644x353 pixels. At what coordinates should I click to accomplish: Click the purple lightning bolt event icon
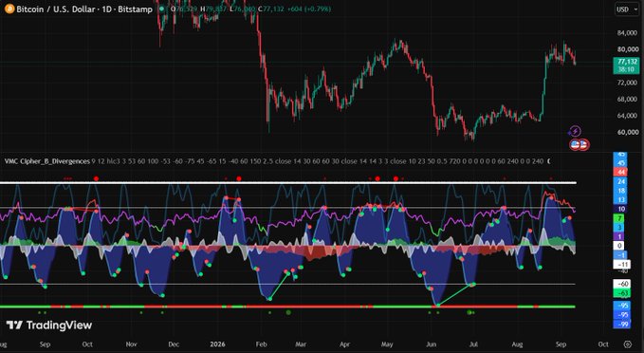click(575, 131)
